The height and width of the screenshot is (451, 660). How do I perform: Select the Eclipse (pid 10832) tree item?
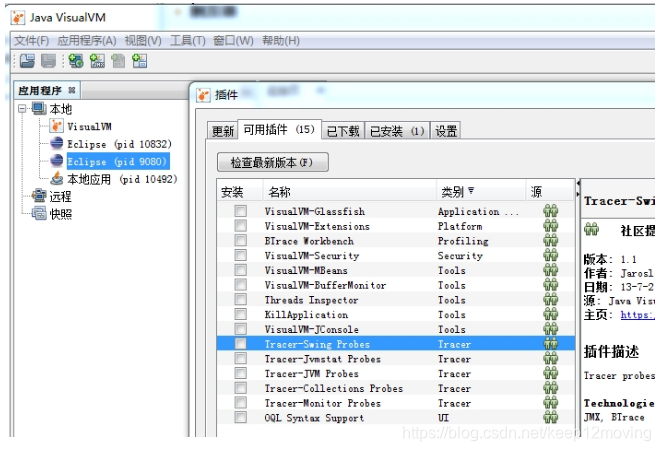tap(119, 144)
